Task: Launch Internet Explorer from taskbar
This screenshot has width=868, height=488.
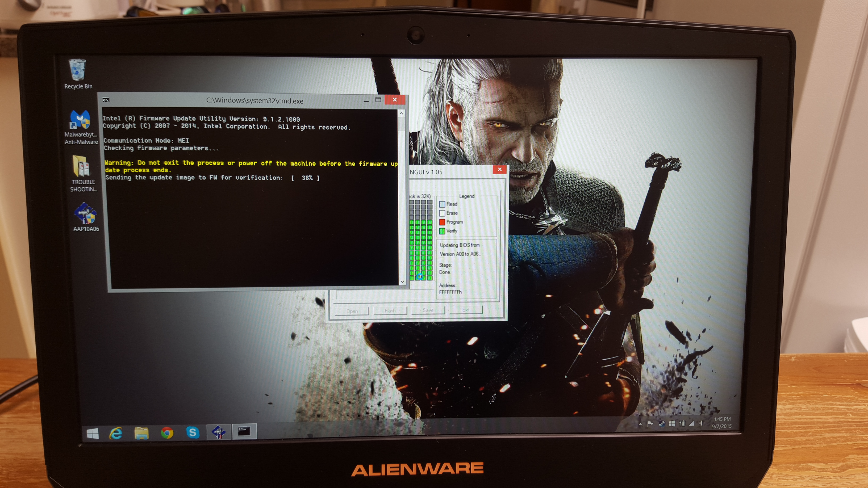Action: (116, 433)
